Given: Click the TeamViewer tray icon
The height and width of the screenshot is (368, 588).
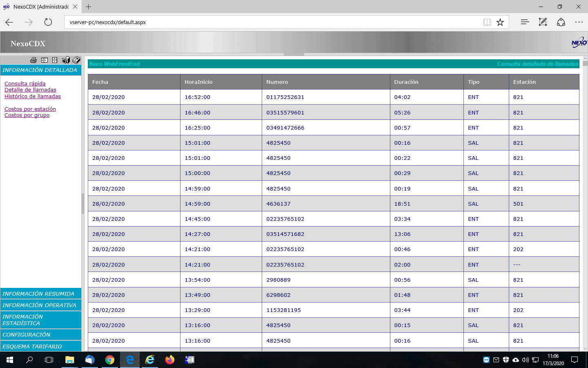Looking at the screenshot, I should click(486, 360).
